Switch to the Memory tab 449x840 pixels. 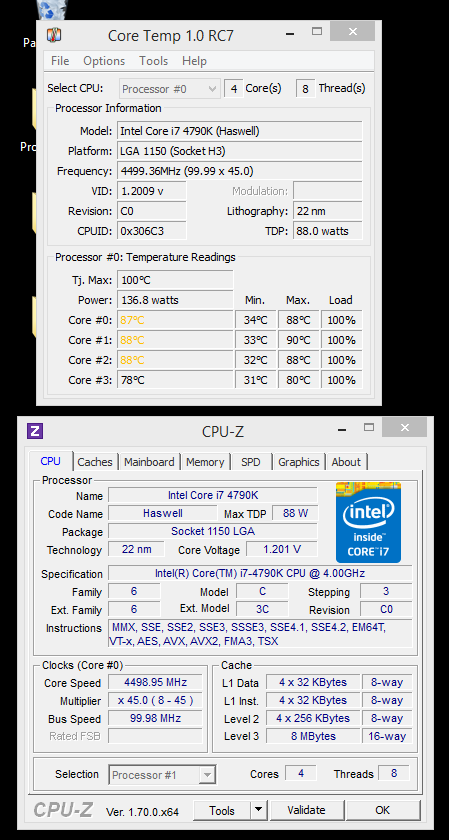205,462
